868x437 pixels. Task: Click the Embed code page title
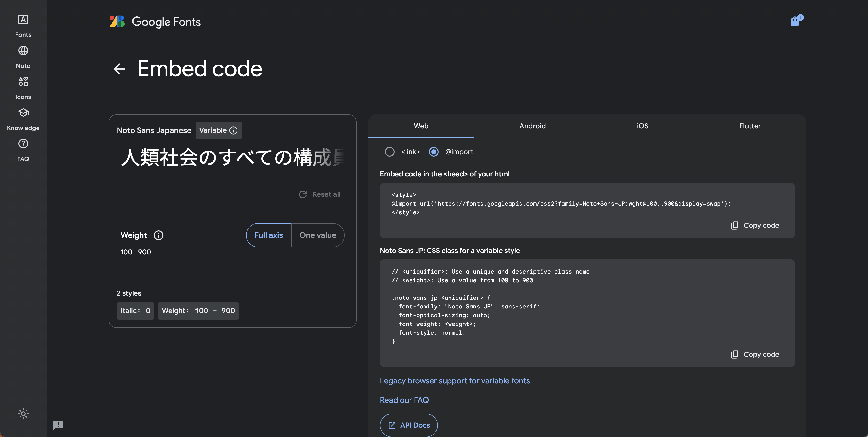tap(200, 69)
